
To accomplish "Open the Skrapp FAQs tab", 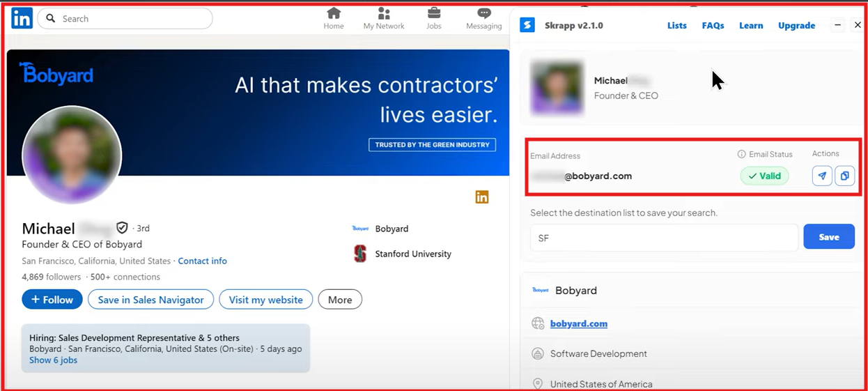I will [713, 25].
